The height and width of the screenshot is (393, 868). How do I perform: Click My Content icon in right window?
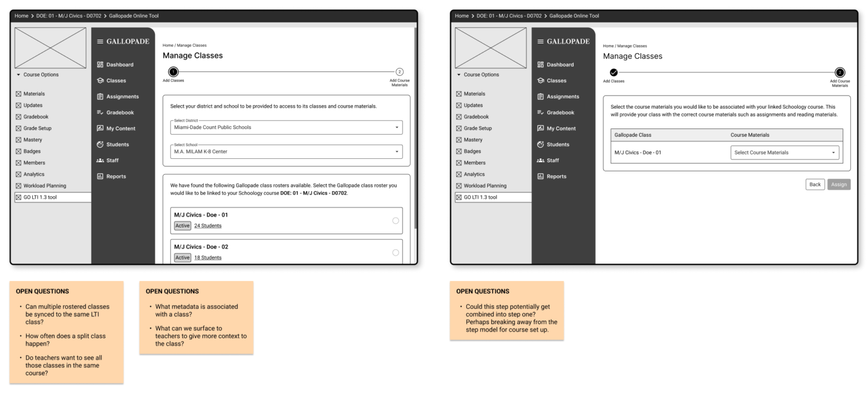coord(540,128)
